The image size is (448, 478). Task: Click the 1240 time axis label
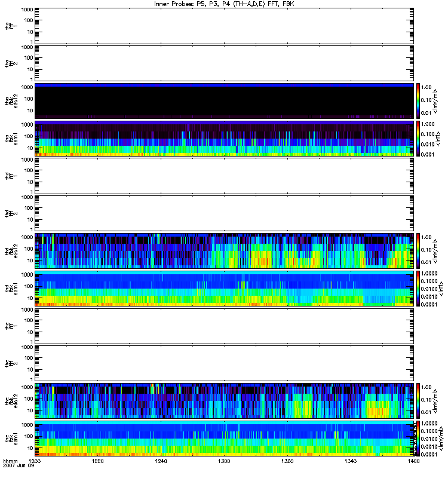tap(161, 461)
